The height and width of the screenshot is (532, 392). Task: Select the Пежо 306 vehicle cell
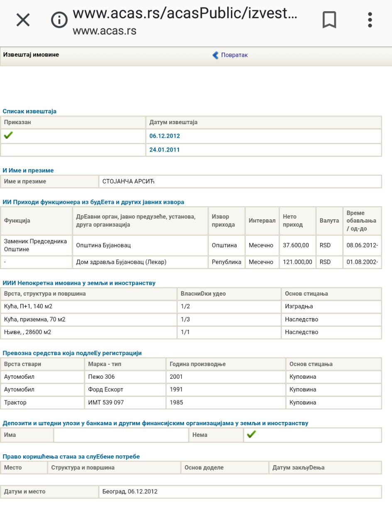click(x=101, y=377)
